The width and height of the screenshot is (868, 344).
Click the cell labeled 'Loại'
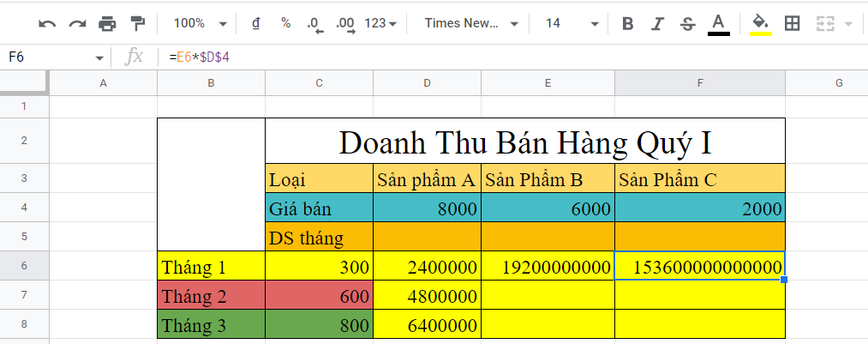pyautogui.click(x=319, y=178)
